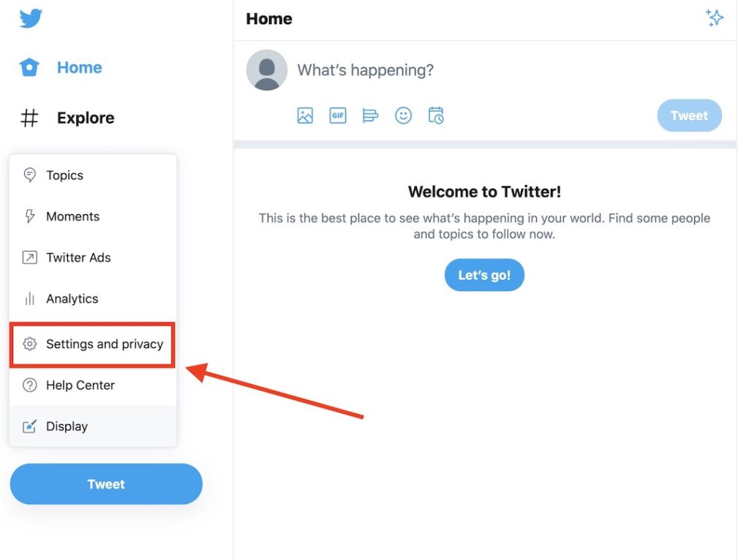Viewport: 749px width, 560px height.
Task: Insert an emoji into the tweet
Action: click(x=403, y=116)
